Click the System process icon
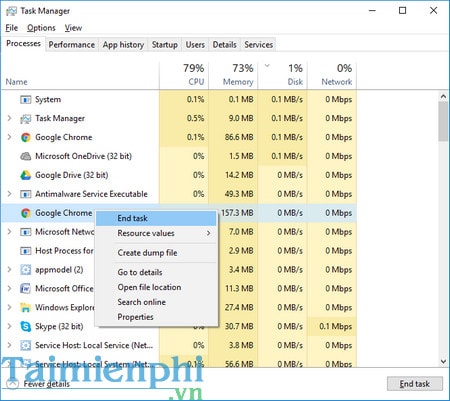Image resolution: width=450 pixels, height=401 pixels. 26,100
